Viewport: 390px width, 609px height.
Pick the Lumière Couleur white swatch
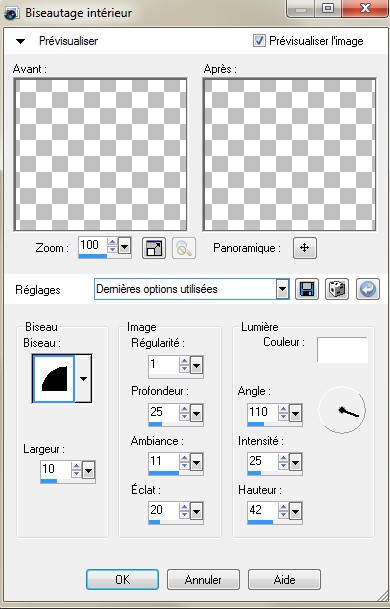[x=342, y=350]
